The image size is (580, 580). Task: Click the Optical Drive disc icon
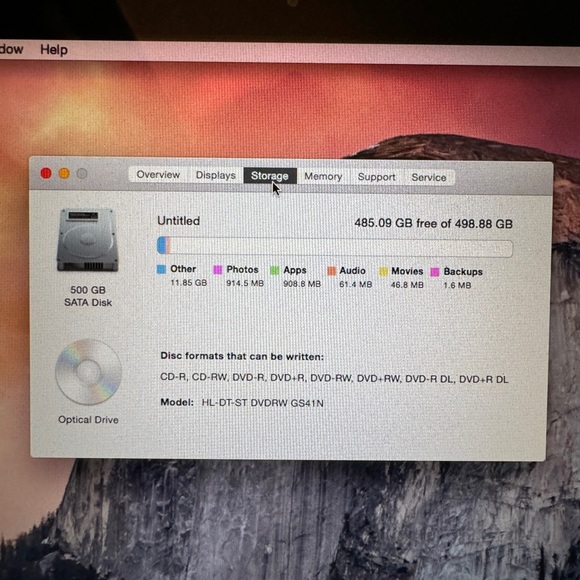pyautogui.click(x=88, y=372)
